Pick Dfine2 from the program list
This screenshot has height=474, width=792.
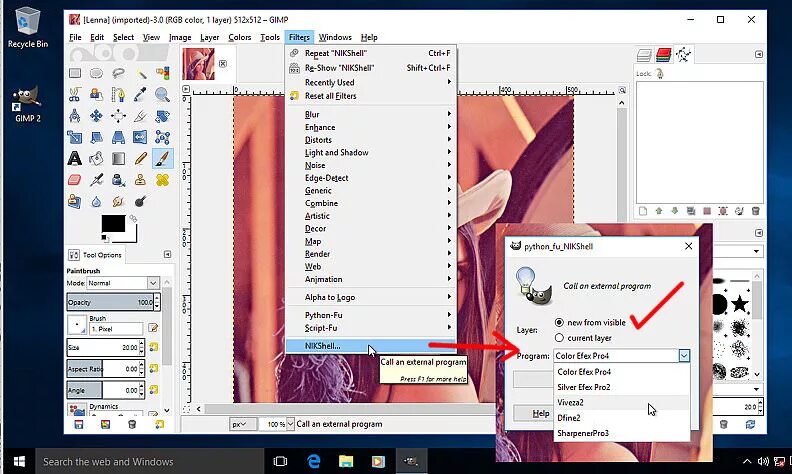622,418
